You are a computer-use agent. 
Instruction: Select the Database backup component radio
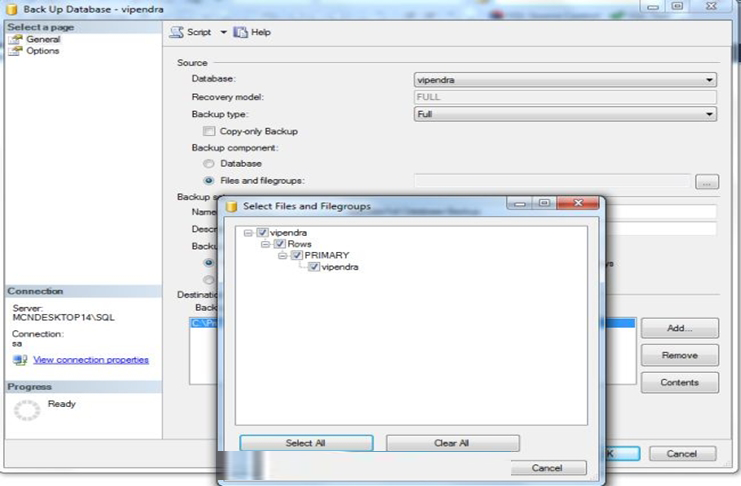209,163
